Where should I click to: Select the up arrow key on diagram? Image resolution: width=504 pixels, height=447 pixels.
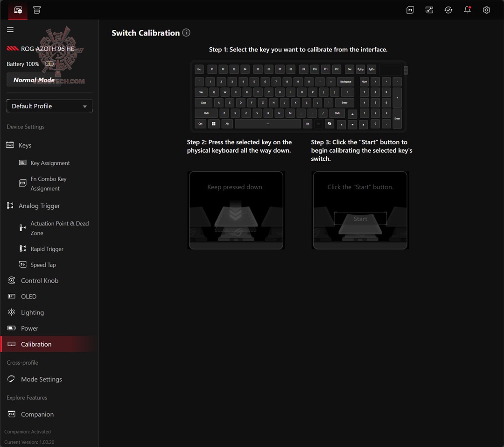pyautogui.click(x=352, y=114)
